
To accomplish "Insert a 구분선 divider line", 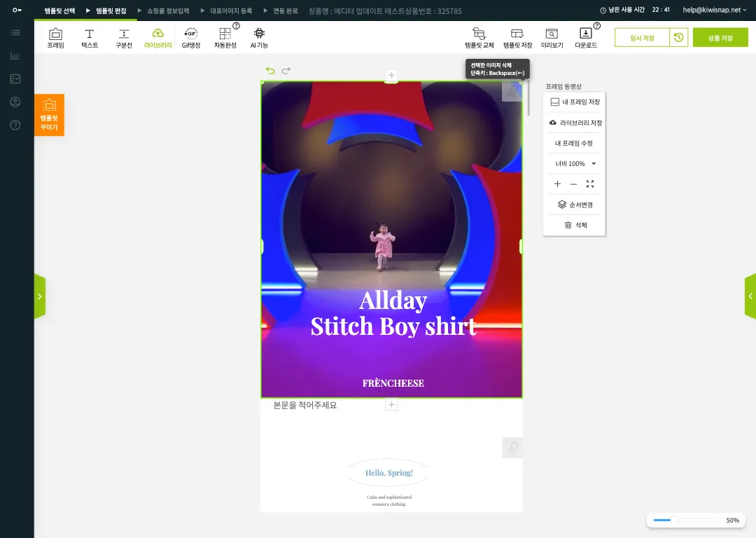I will pyautogui.click(x=123, y=38).
